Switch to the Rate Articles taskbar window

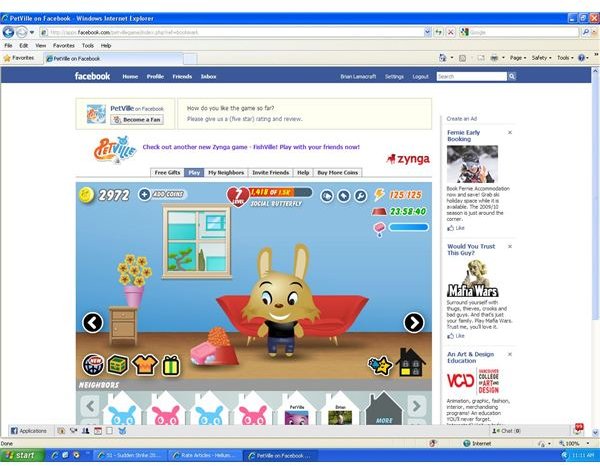pos(206,455)
